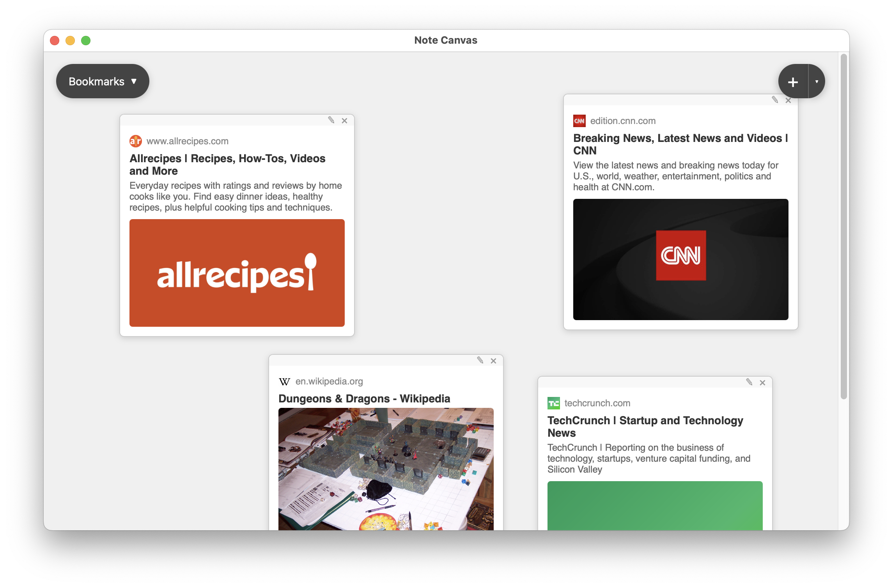This screenshot has height=588, width=893.
Task: Close the Dungeons & Dragons Wikipedia card
Action: (493, 361)
